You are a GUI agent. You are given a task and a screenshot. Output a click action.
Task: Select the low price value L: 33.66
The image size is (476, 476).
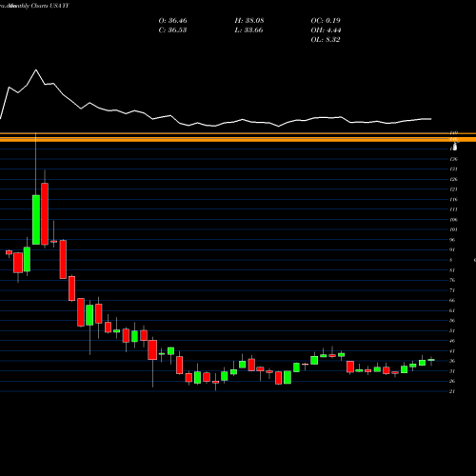coord(248,30)
